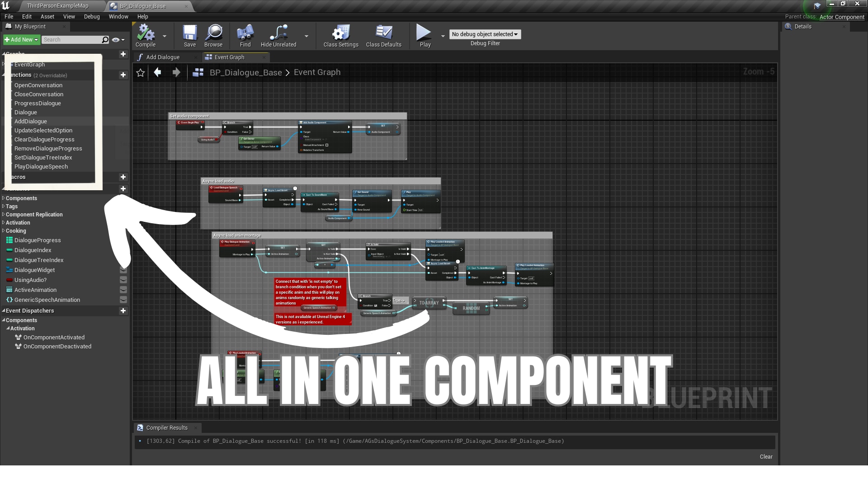Save the blueprint with the Save icon
Viewport: 868px width, 488px height.
click(189, 36)
